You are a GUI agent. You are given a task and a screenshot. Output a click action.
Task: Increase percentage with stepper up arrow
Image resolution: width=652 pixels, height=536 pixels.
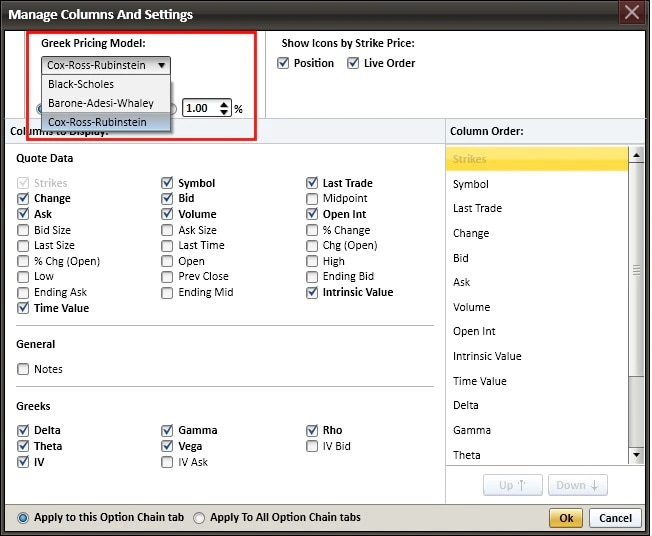[225, 104]
